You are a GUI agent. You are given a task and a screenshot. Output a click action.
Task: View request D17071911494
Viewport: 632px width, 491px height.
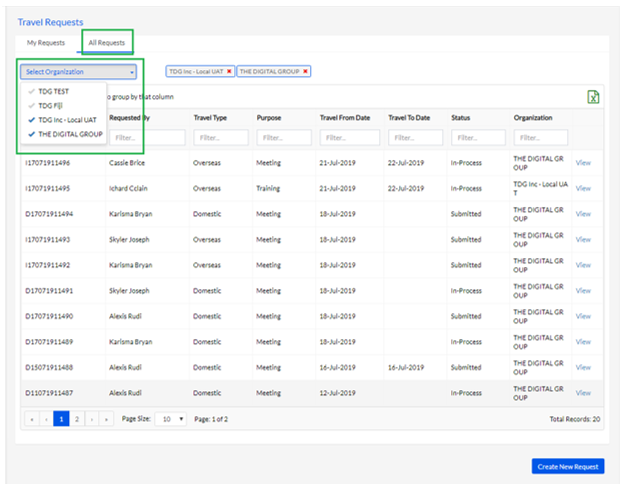tap(583, 214)
